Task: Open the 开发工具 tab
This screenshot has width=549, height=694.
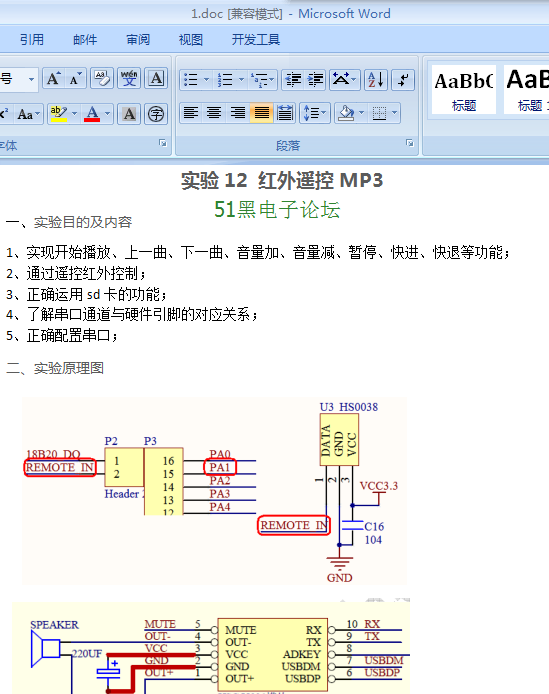Action: coord(255,40)
